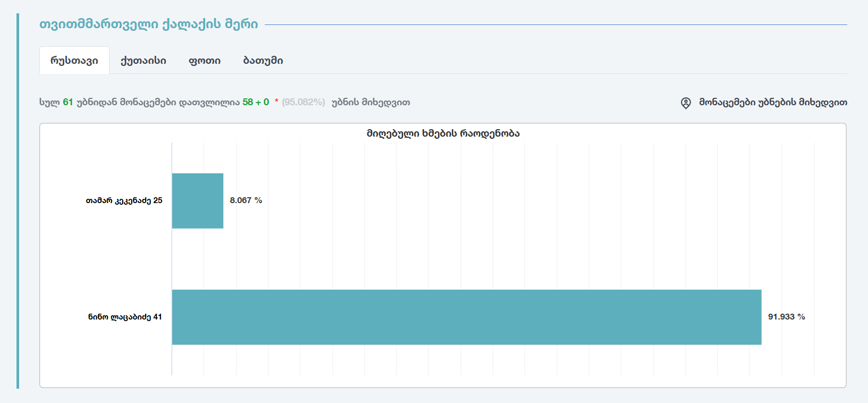This screenshot has height=403, width=868.
Task: Select the რუსთავი tab
Action: click(x=74, y=61)
